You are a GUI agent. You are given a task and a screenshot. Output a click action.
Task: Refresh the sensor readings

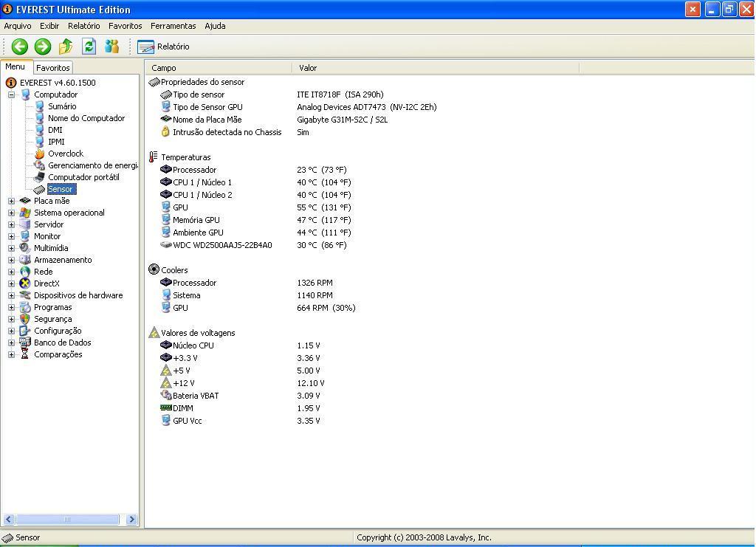(89, 47)
